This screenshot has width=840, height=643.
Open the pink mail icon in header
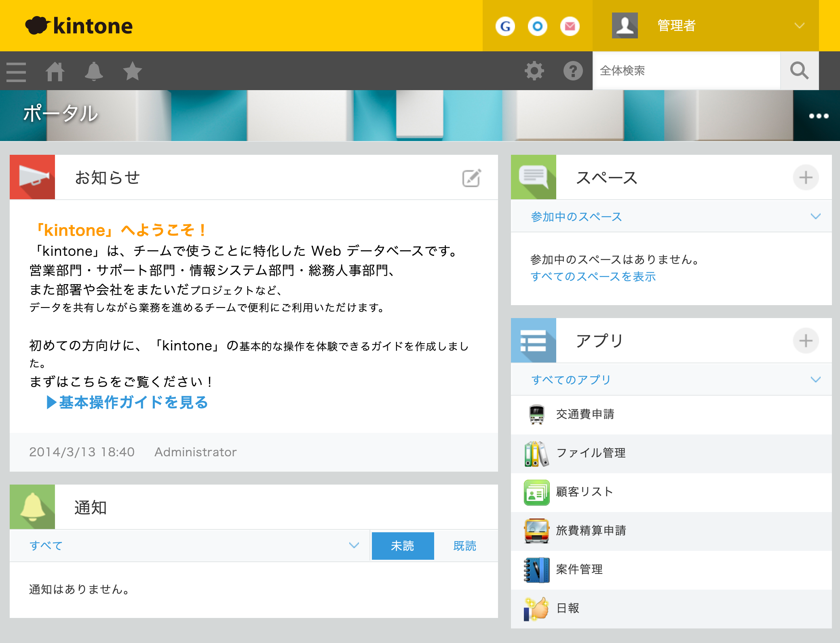tap(570, 26)
